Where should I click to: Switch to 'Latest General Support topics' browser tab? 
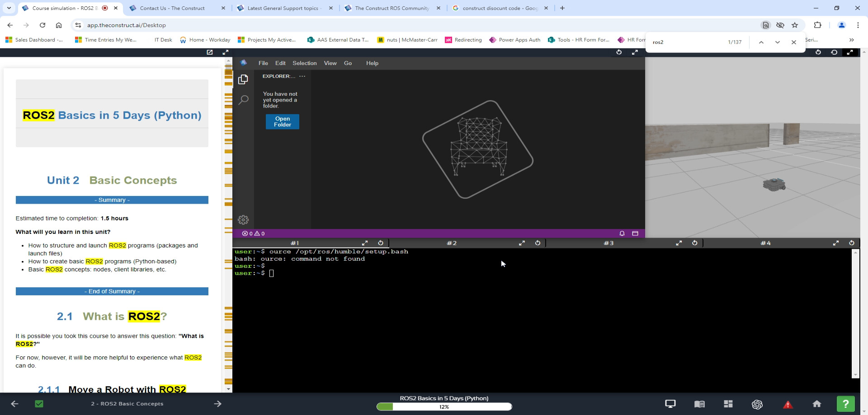285,8
